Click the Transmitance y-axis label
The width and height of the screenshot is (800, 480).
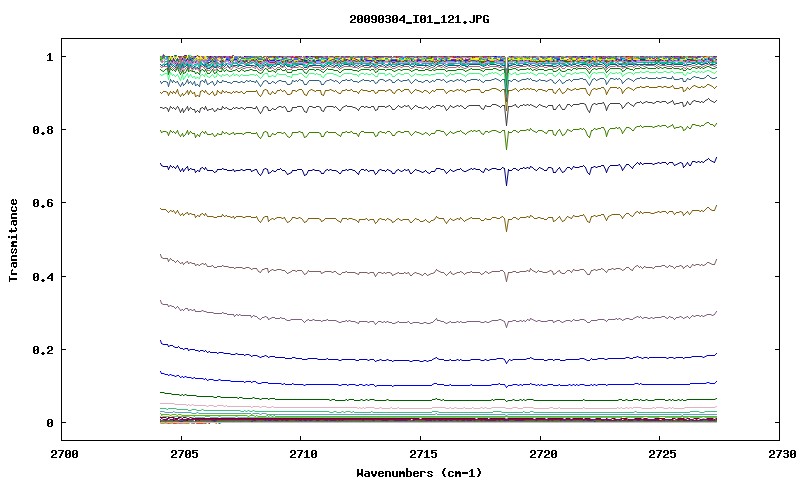click(x=14, y=240)
